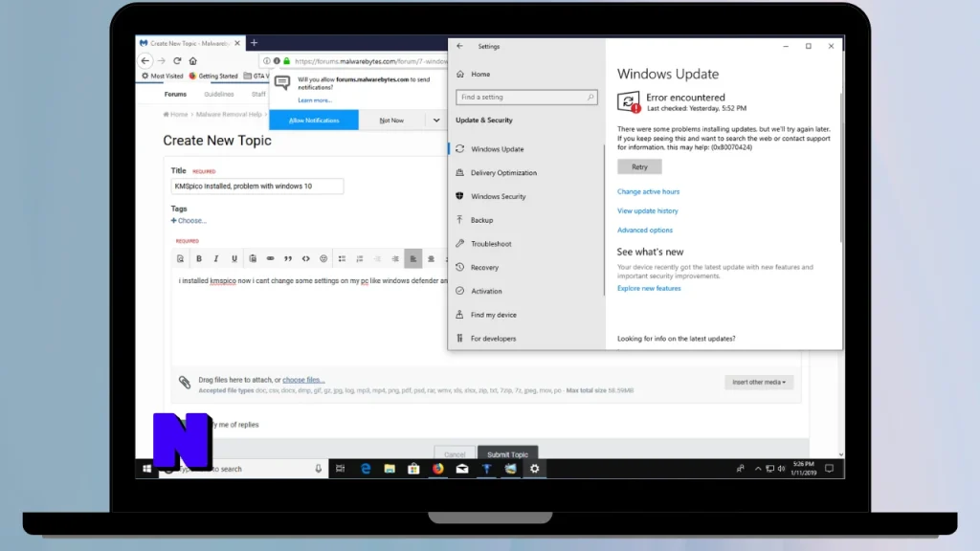The image size is (980, 551).
Task: Add tags with the Choose link
Action: pos(189,221)
